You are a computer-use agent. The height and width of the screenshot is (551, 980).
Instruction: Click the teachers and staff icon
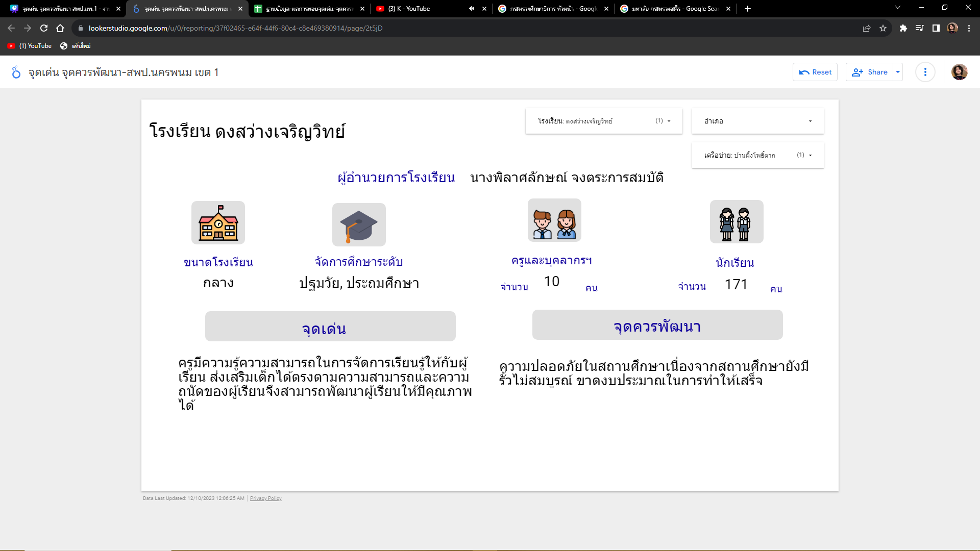(554, 220)
